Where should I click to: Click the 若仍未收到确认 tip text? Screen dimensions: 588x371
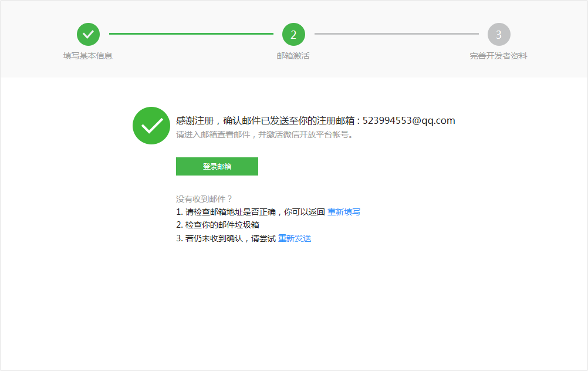(x=226, y=238)
